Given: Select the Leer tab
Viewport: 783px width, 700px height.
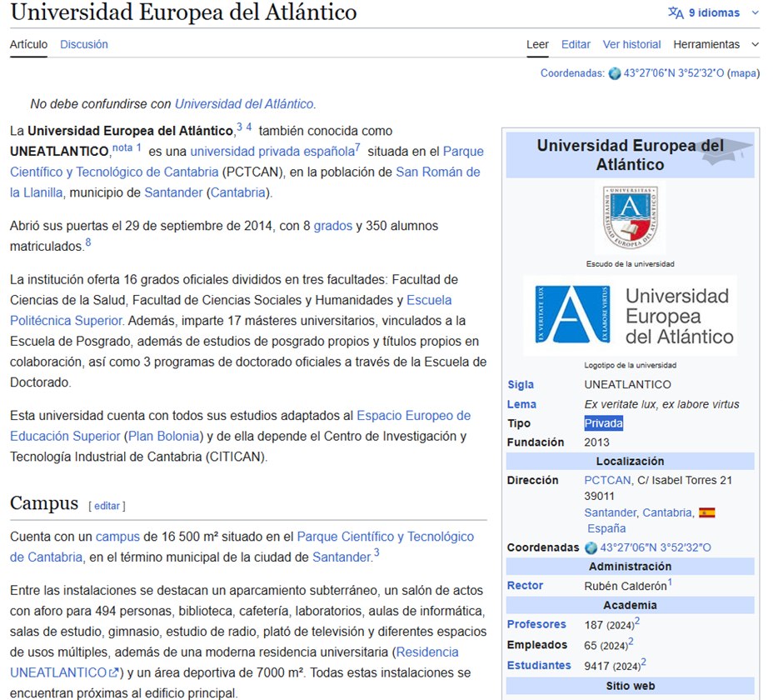Looking at the screenshot, I should point(537,44).
